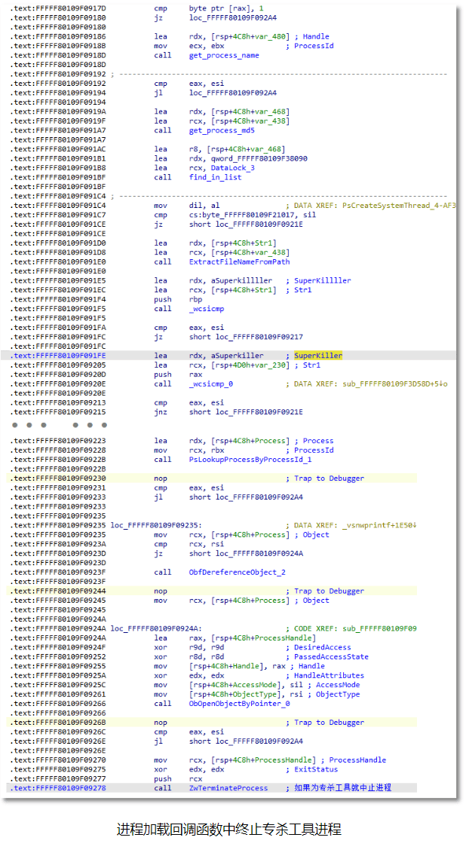Click the ObjectType comment
The image size is (469, 868).
tap(338, 695)
